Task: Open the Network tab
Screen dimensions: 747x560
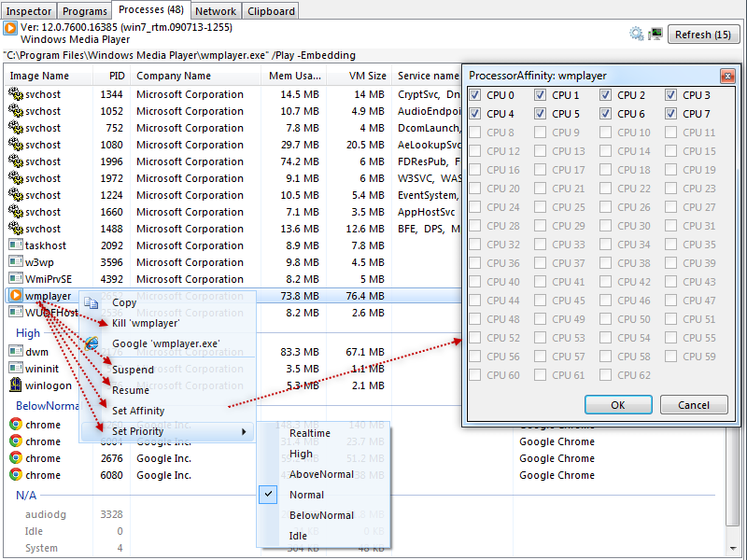Action: pos(216,11)
